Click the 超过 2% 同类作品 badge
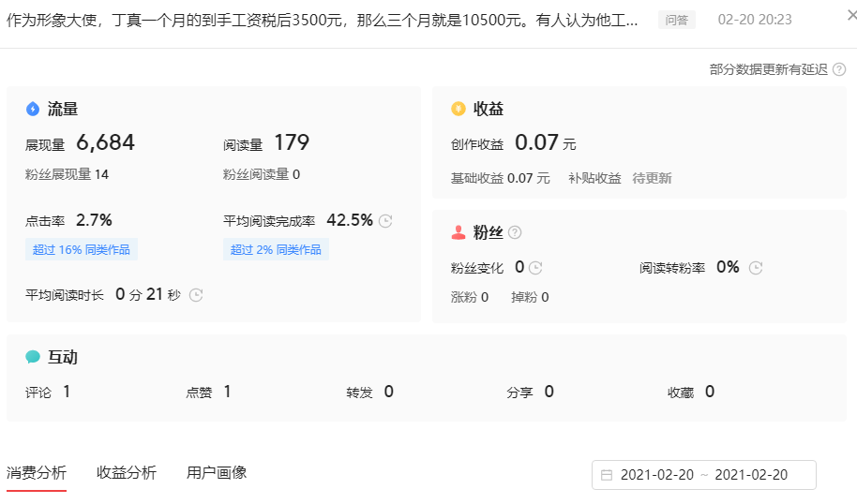 [x=276, y=249]
